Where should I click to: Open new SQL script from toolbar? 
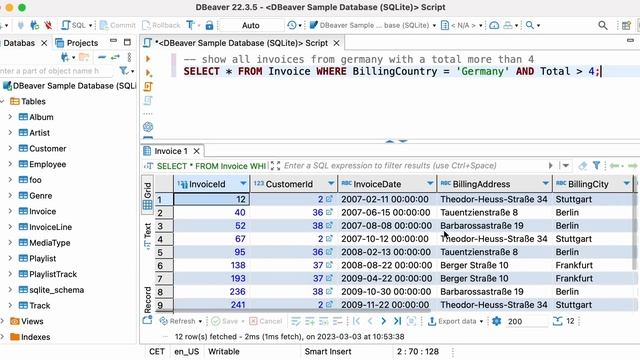73,25
